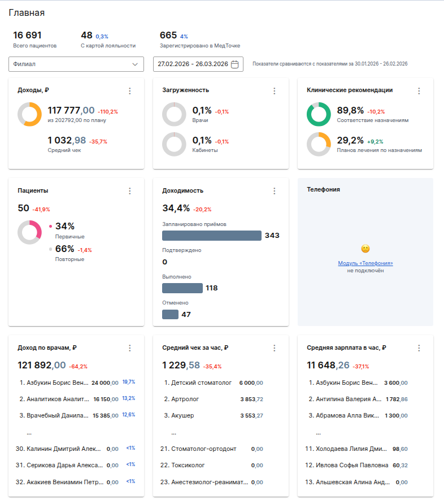The height and width of the screenshot is (504, 444).
Task: Open Клинические рекомендации card kebab menu
Action: (x=419, y=91)
